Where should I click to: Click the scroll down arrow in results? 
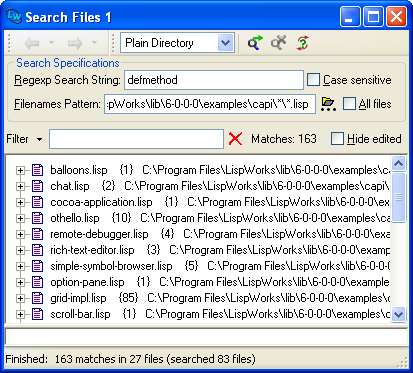click(398, 314)
